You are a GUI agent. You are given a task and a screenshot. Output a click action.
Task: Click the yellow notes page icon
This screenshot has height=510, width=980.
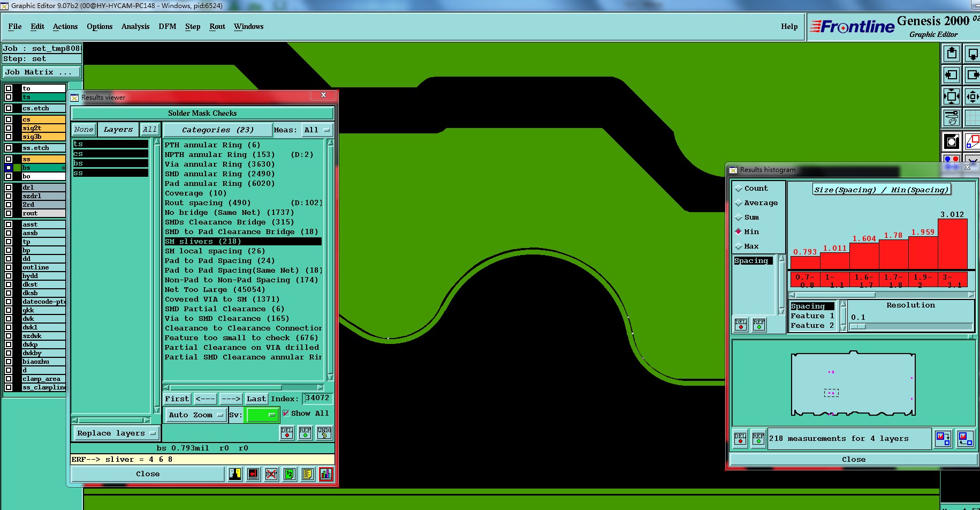pyautogui.click(x=307, y=474)
